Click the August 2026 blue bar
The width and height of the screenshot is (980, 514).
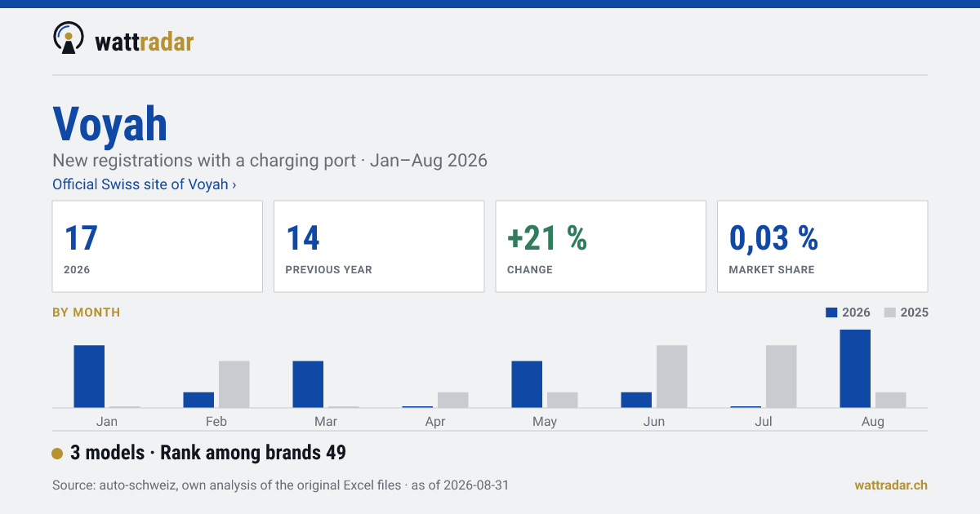pos(855,369)
